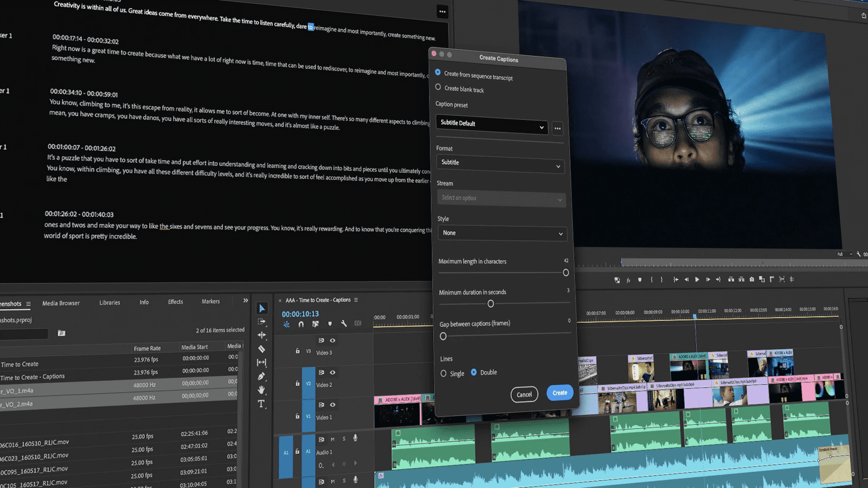The width and height of the screenshot is (868, 488).
Task: Select the Track Select Forward tool
Action: point(261,322)
